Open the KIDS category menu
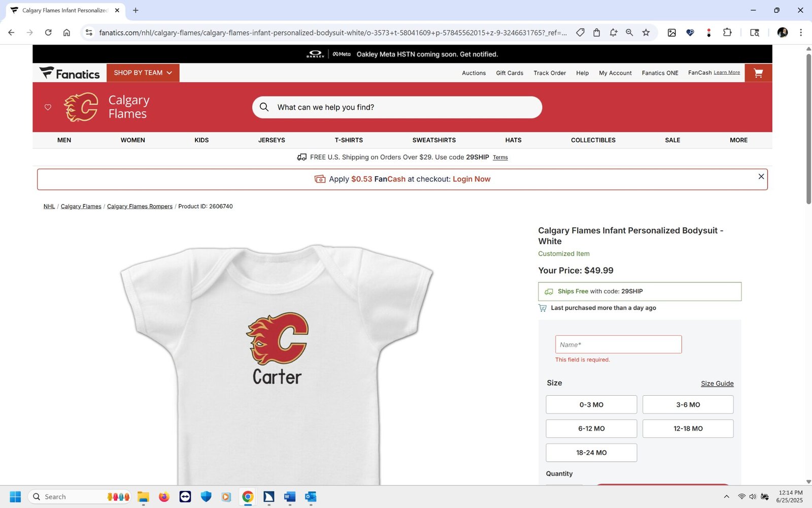812x508 pixels. coord(201,140)
